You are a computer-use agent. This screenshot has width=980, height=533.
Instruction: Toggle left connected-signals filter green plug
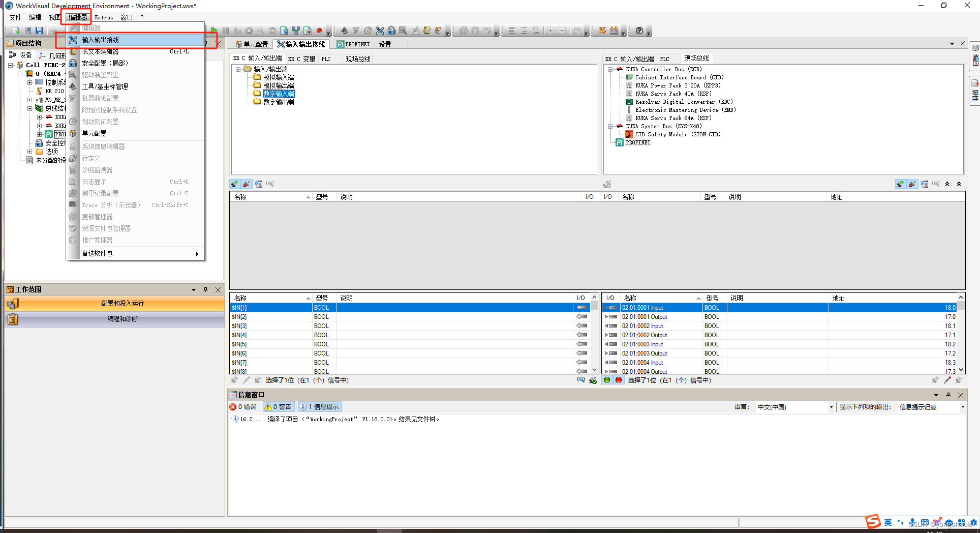pyautogui.click(x=235, y=184)
